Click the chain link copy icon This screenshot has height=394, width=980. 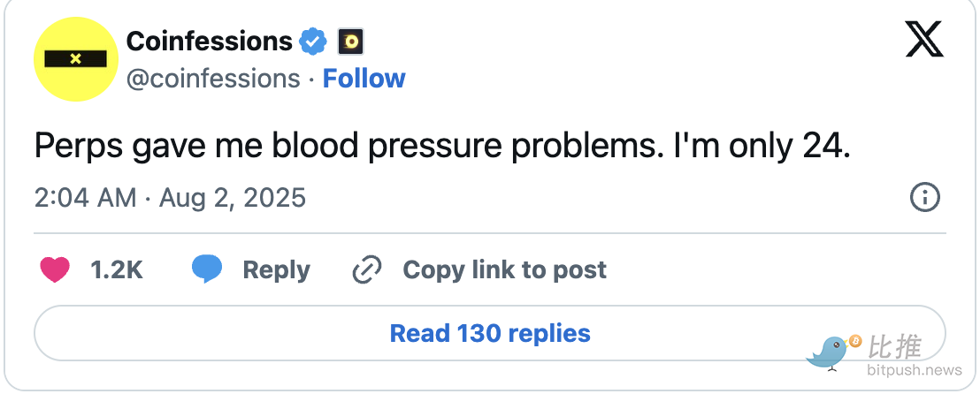(366, 269)
